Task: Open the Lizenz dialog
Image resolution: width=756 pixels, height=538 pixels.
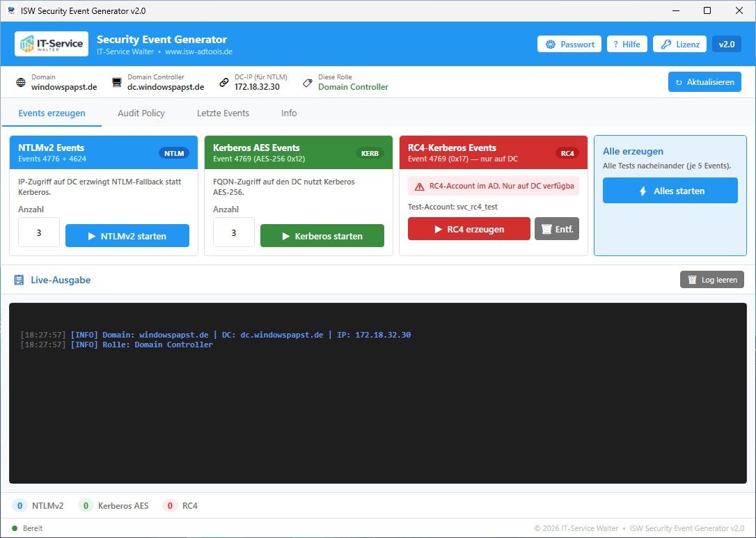Action: (x=679, y=44)
